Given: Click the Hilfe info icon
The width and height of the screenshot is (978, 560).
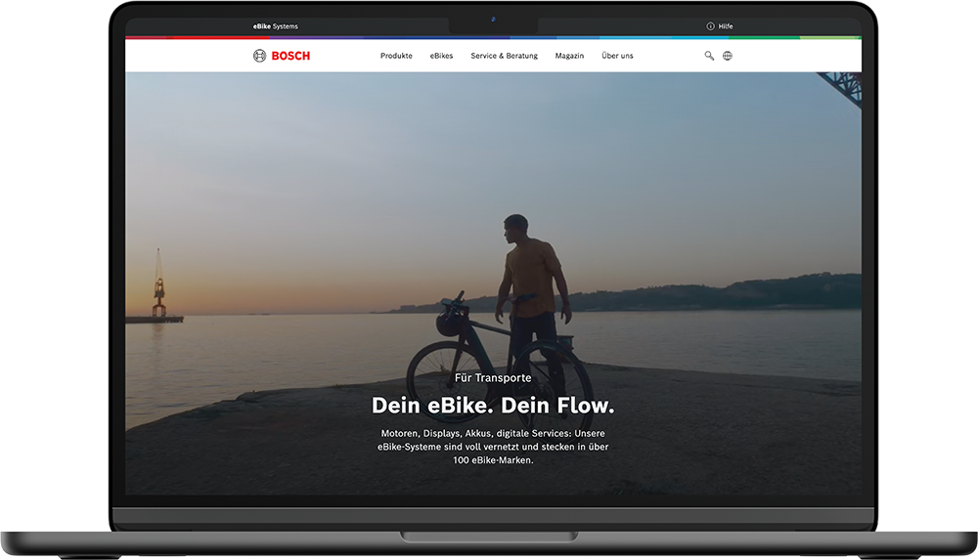Looking at the screenshot, I should pyautogui.click(x=710, y=26).
